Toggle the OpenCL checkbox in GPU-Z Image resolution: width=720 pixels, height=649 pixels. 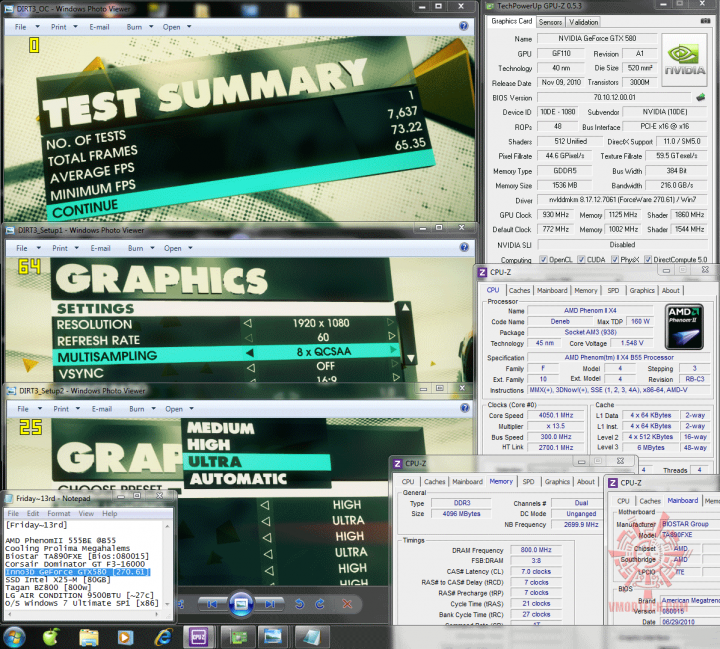click(544, 260)
